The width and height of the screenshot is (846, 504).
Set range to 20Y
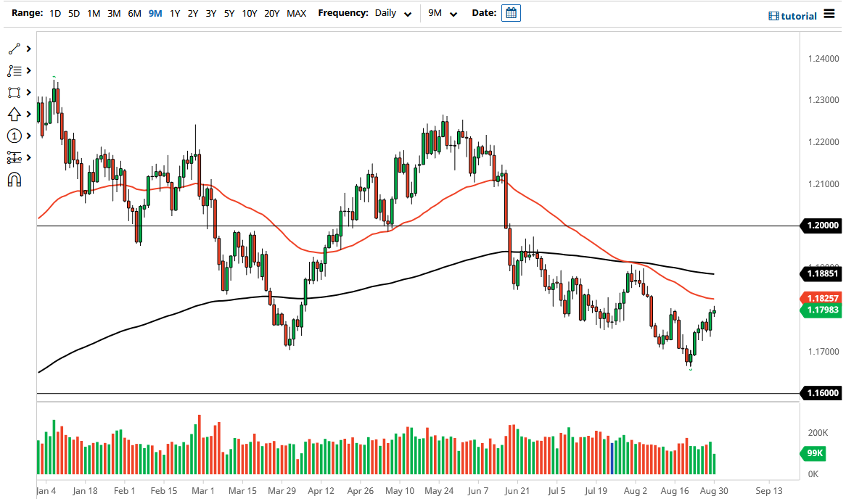click(x=272, y=13)
